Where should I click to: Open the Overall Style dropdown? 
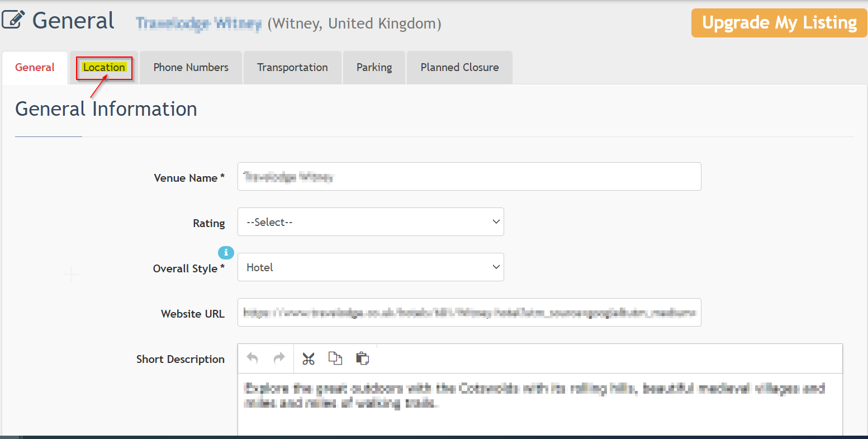[x=371, y=267]
